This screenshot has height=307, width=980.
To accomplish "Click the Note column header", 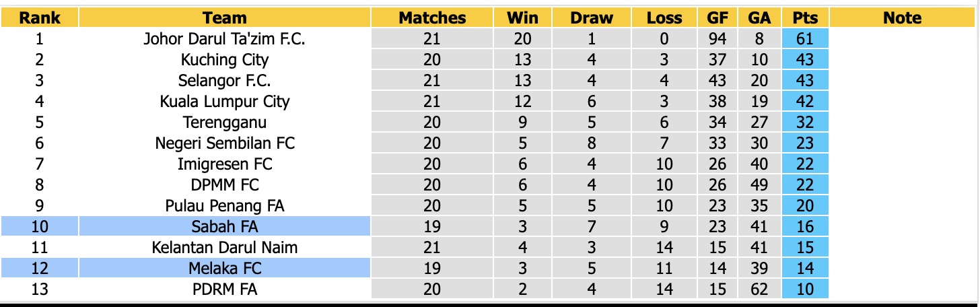I will point(902,18).
